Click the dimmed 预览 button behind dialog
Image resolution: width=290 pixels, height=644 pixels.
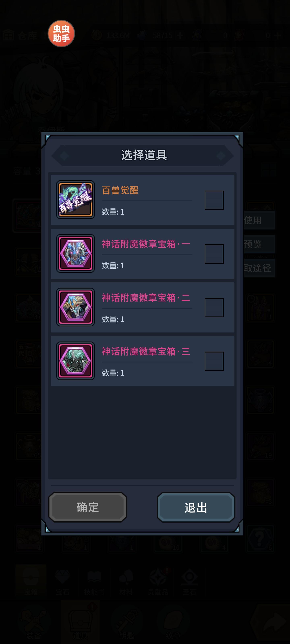point(259,244)
